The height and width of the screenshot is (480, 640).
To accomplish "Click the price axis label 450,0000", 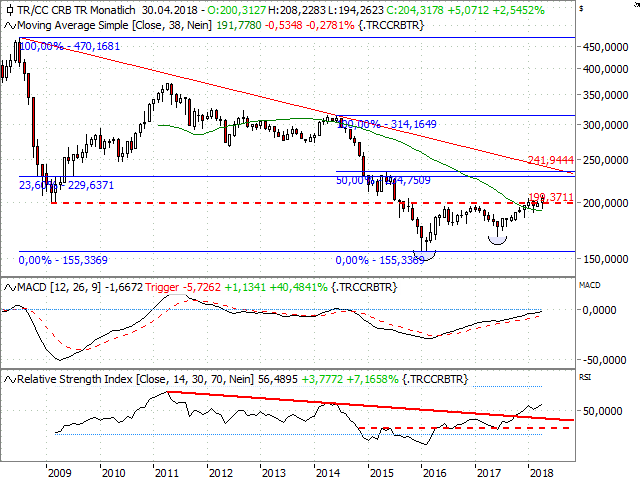I will click(x=605, y=47).
